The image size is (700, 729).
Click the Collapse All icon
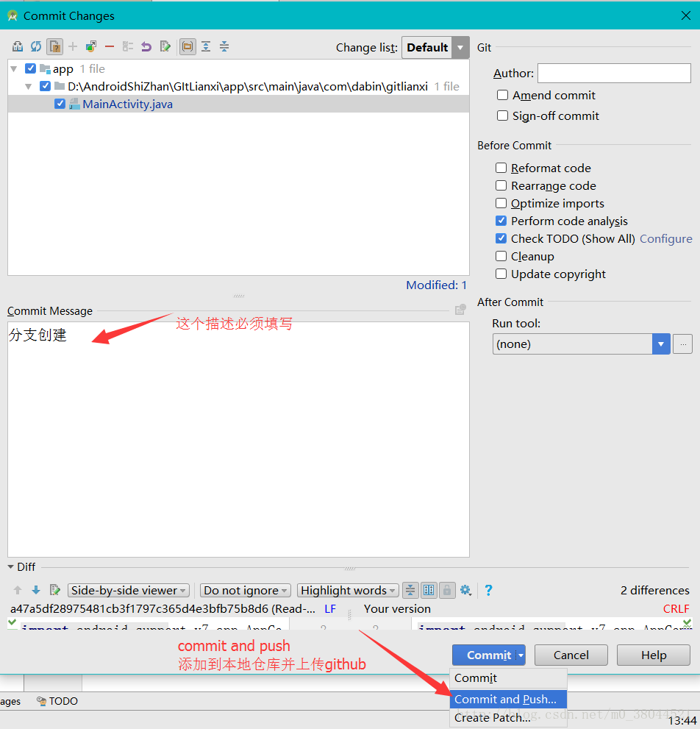point(224,46)
